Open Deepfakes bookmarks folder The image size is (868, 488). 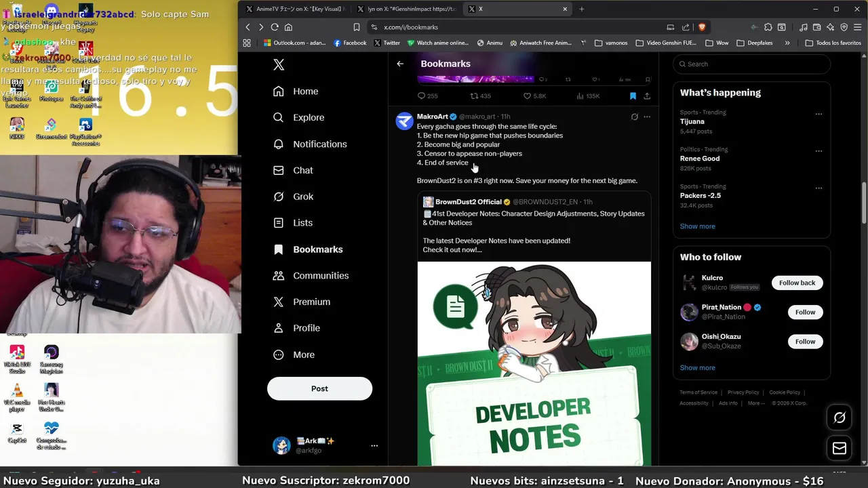click(755, 43)
